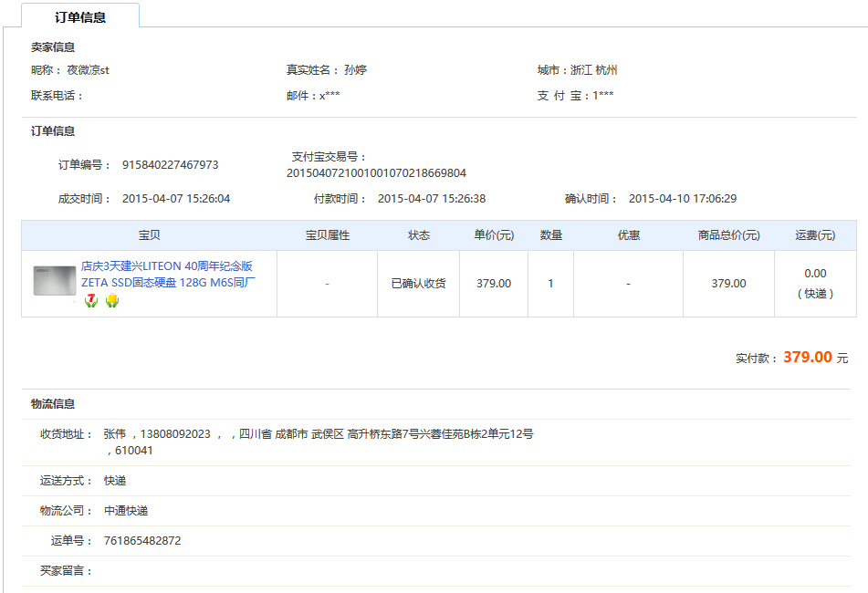The image size is (868, 593).
Task: Click the 实付款 amount 379.00 in red
Action: [x=808, y=358]
